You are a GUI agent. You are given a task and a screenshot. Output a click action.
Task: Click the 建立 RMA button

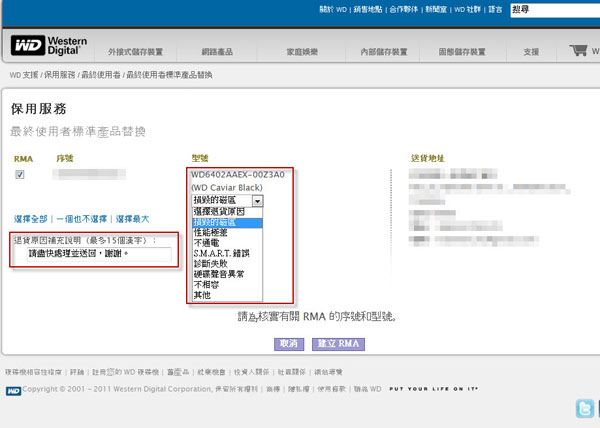338,344
